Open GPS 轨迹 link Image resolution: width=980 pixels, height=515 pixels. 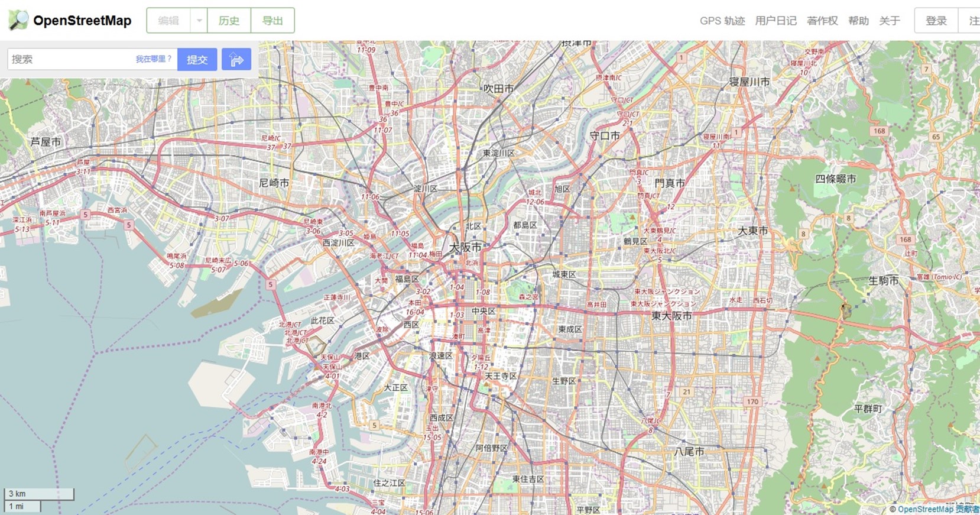722,21
